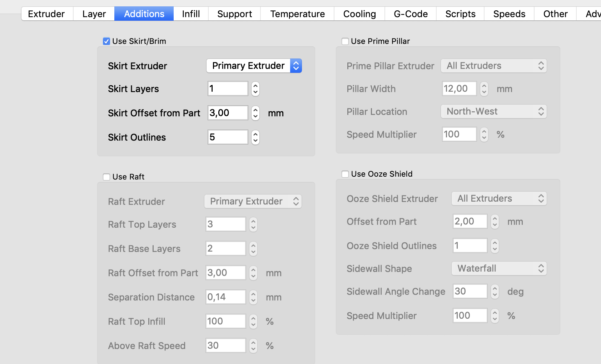Click the Pillar Width stepper arrows
Image resolution: width=601 pixels, height=364 pixels.
pyautogui.click(x=484, y=89)
